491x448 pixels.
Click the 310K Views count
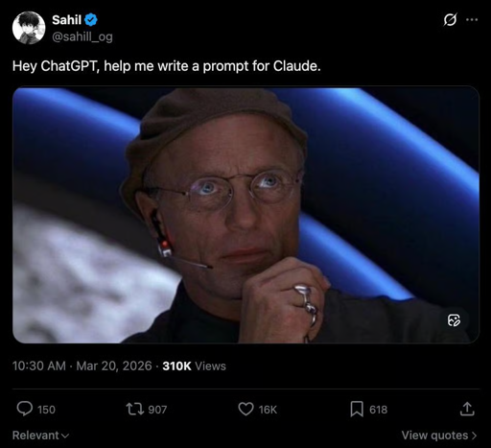coord(194,365)
